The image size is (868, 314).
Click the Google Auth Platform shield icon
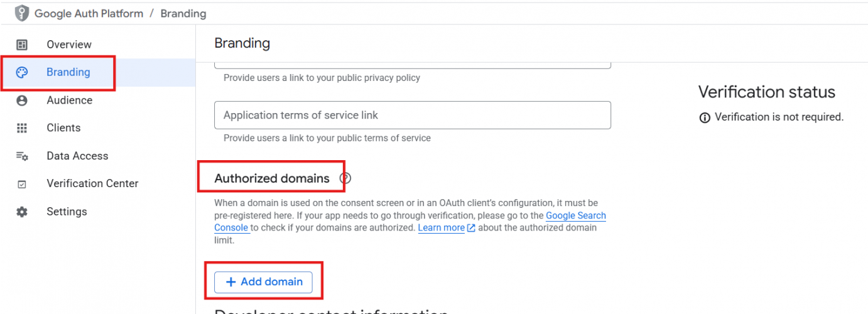(22, 13)
